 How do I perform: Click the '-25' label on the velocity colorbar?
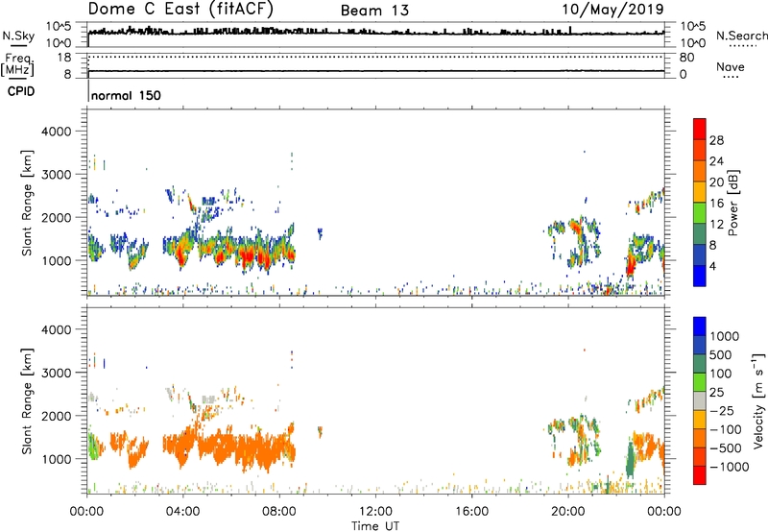(x=722, y=410)
